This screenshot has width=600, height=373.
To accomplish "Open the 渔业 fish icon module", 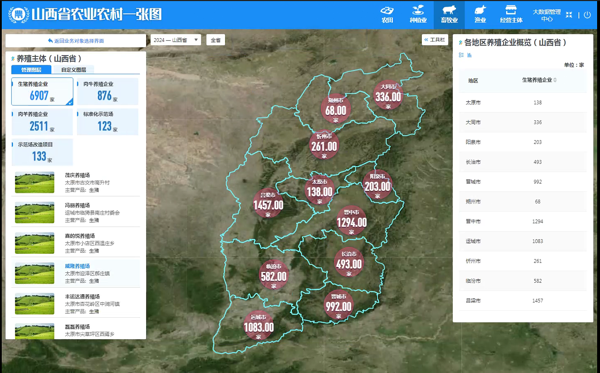I will [480, 15].
